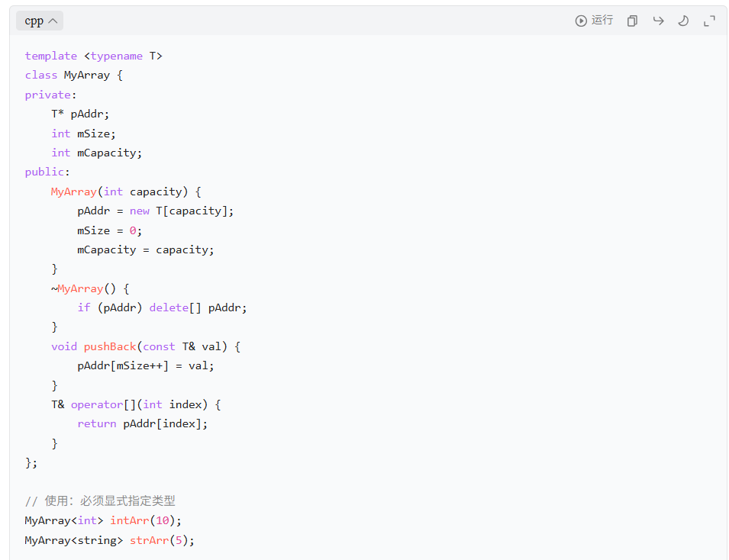Click the "T* pAddr;" member declaration

[x=80, y=114]
